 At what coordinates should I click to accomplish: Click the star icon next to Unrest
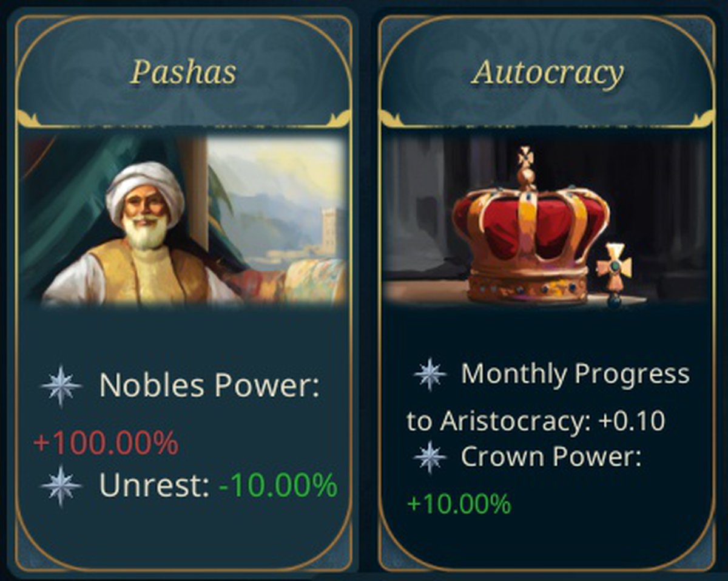point(61,486)
